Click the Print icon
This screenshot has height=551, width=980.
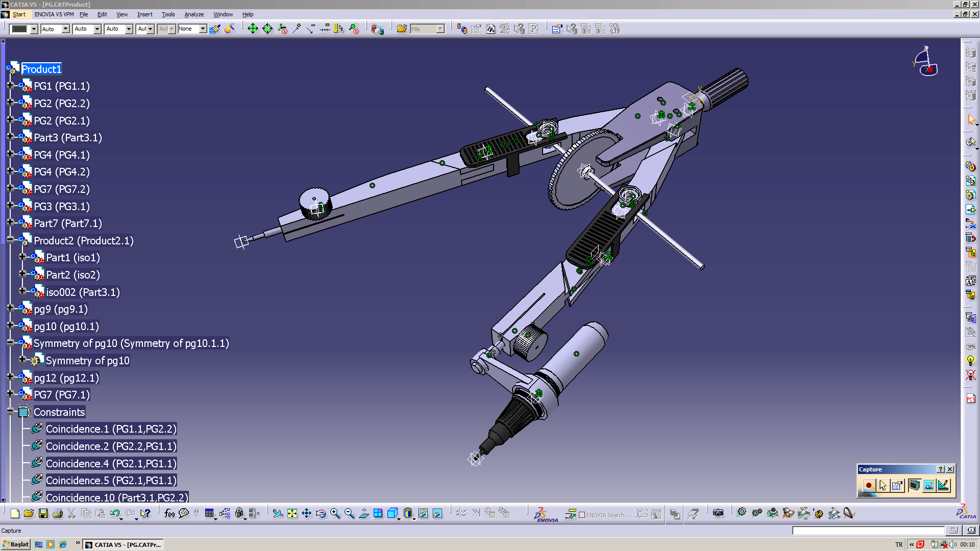coord(58,513)
